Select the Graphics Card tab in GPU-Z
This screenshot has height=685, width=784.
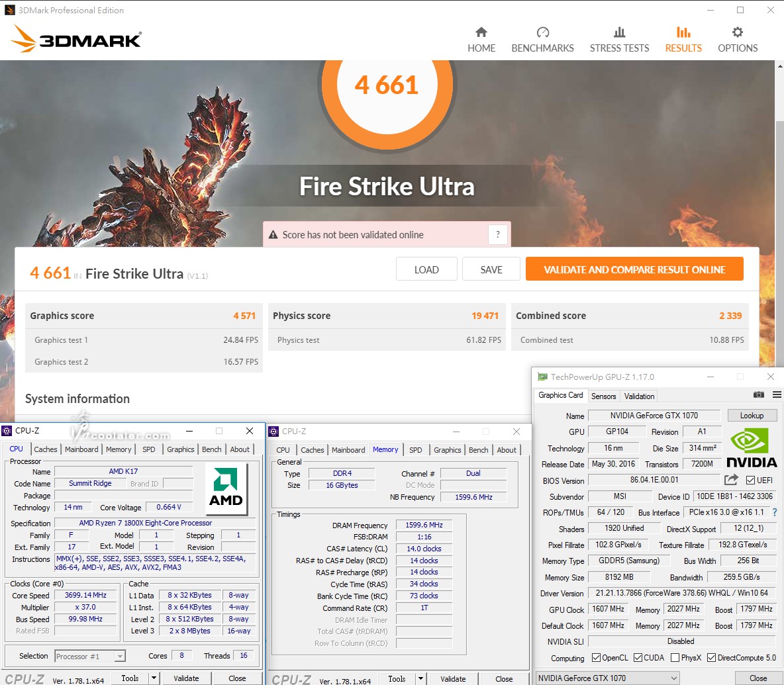[x=560, y=395]
